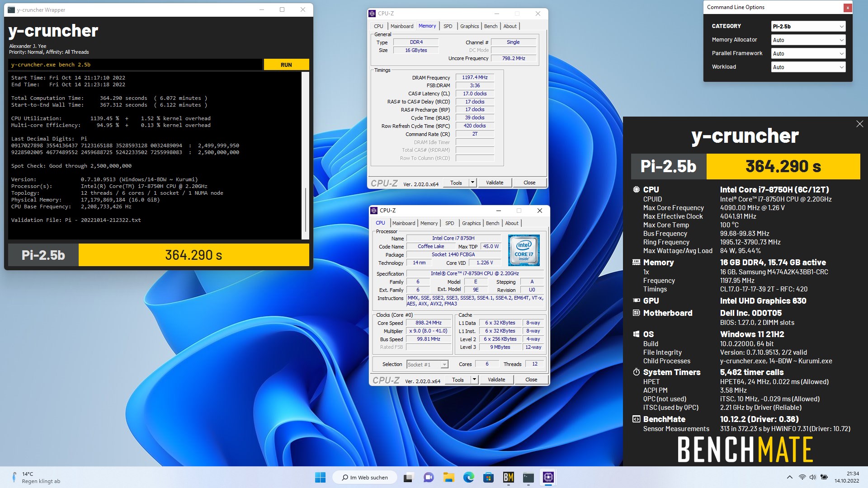Screen dimensions: 868x488
Task: Click the Im Web suchen search box
Action: (364, 477)
